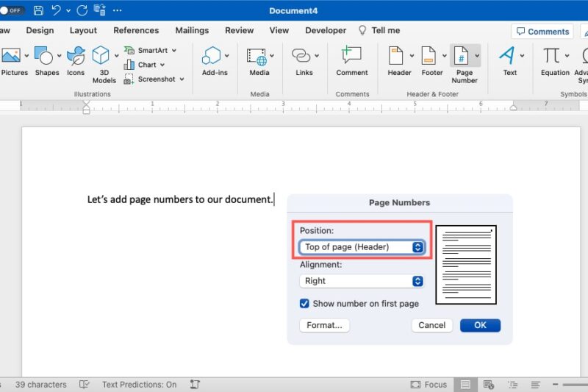Click the Footer icon

click(429, 55)
